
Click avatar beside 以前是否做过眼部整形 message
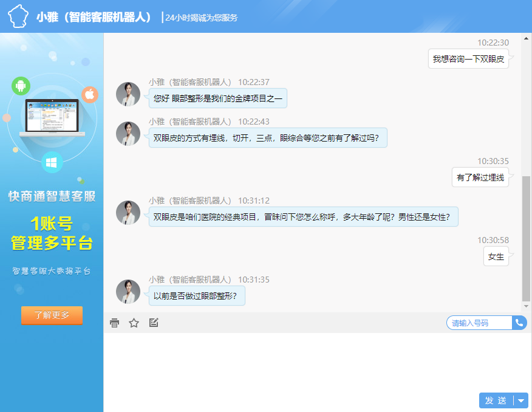128,292
